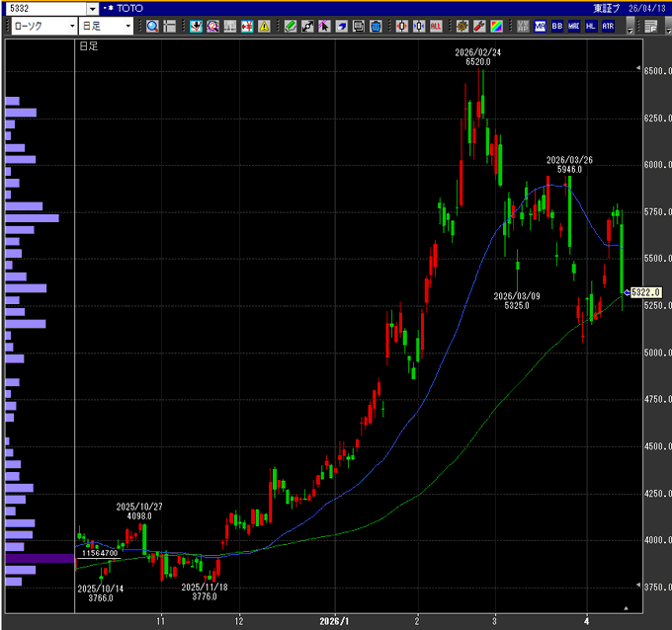
Task: Toggle the MA moving average indicator
Action: click(x=540, y=26)
